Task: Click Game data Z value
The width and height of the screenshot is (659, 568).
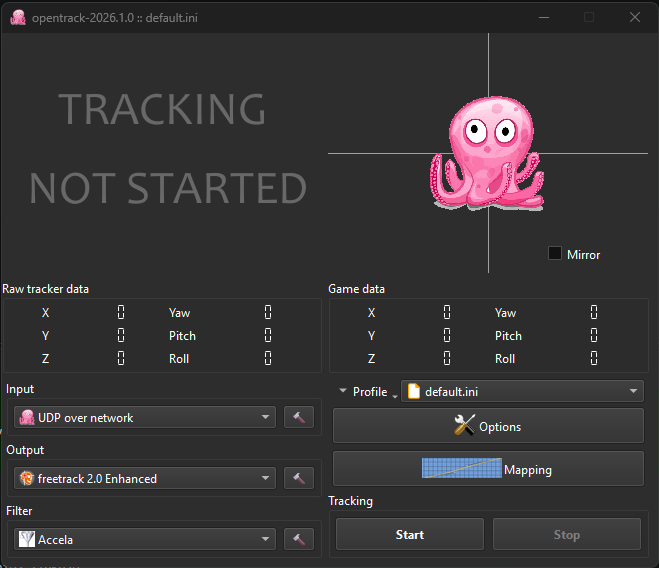Action: 447,358
